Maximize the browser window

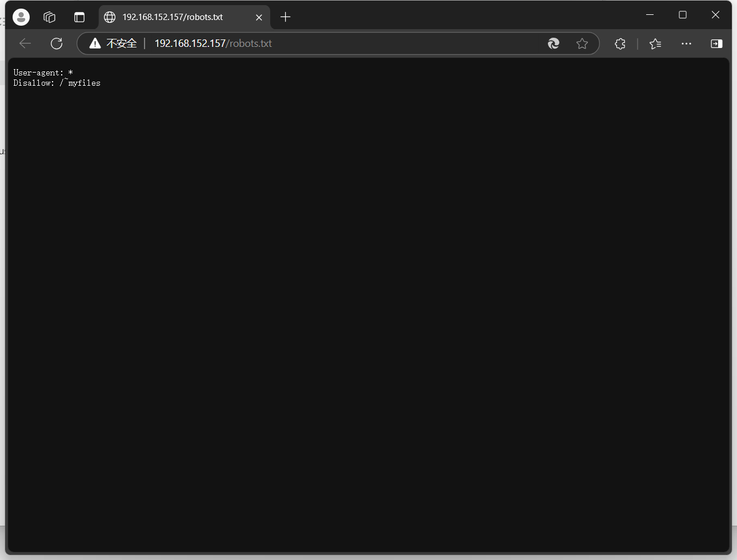(x=683, y=15)
